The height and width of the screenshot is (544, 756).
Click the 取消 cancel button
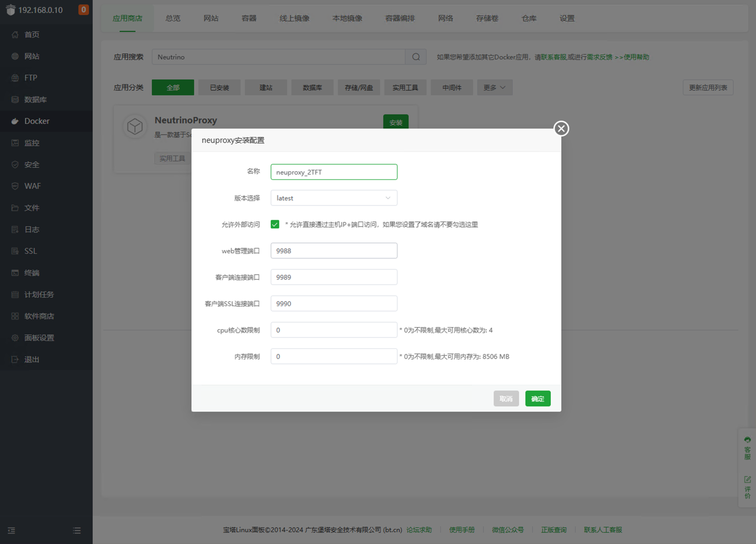[x=506, y=399]
